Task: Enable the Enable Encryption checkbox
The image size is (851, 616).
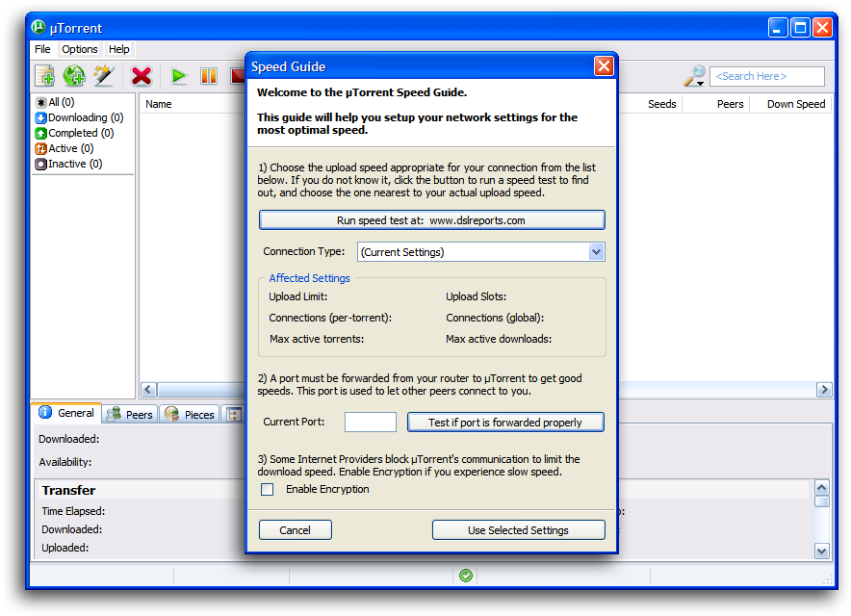Action: 267,489
